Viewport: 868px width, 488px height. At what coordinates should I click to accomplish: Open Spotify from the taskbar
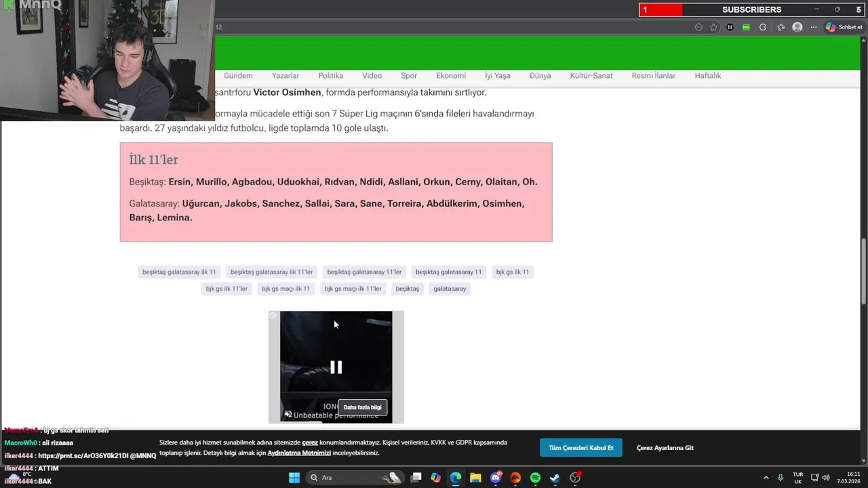click(x=535, y=478)
